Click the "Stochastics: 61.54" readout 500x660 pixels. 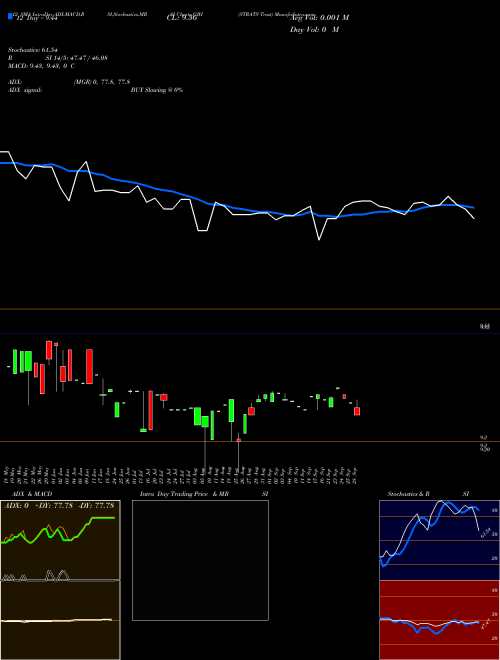click(33, 50)
